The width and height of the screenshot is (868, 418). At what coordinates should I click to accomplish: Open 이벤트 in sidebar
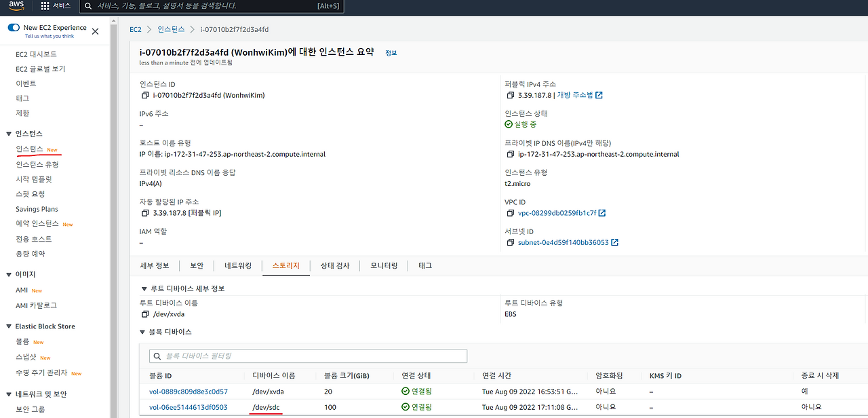click(26, 83)
